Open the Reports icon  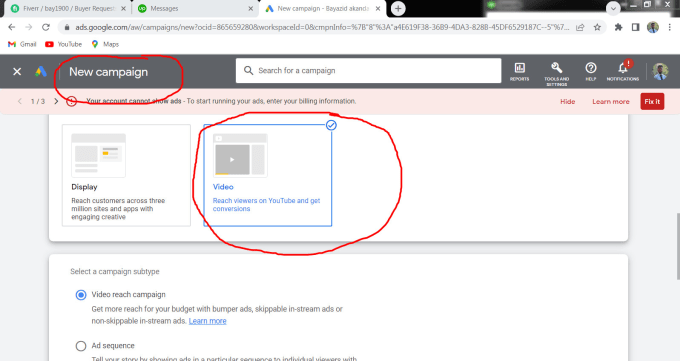click(519, 72)
